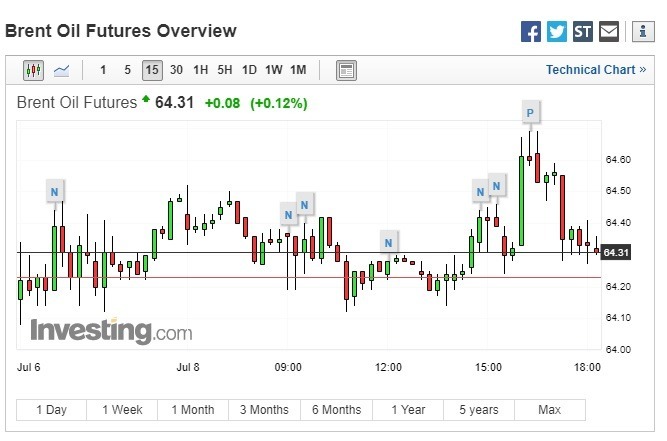Choose the Max range
The height and width of the screenshot is (441, 667).
tap(550, 410)
